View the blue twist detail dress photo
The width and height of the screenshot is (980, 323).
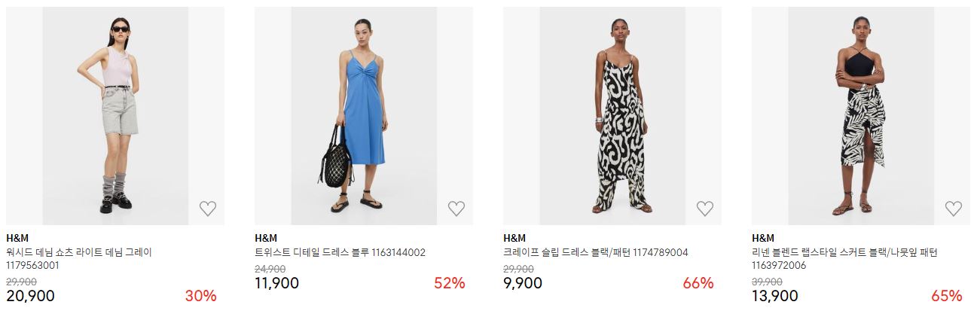point(364,116)
